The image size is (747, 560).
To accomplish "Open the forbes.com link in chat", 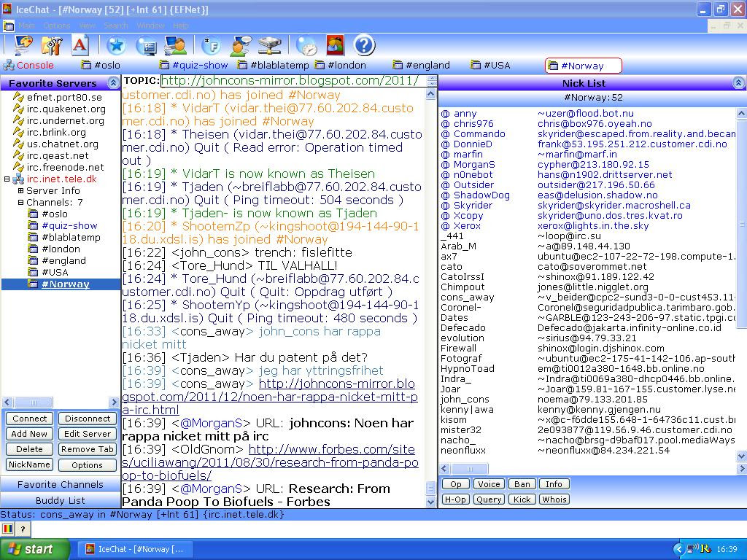I will click(x=270, y=462).
